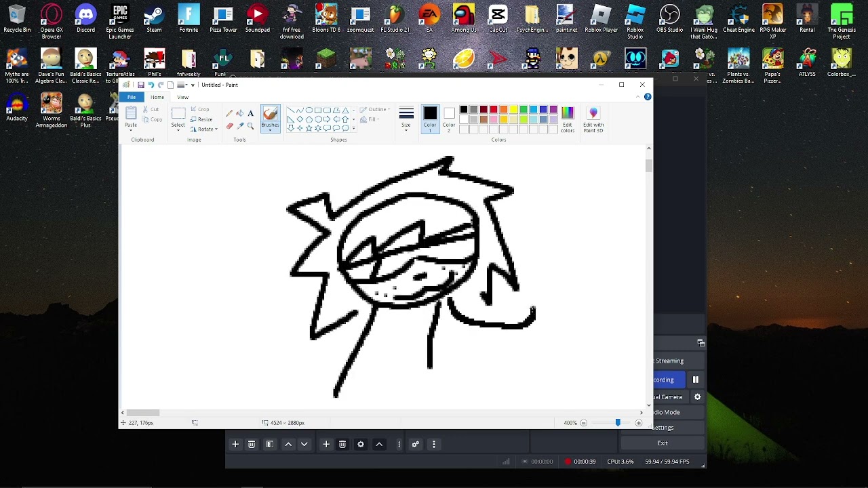Image resolution: width=868 pixels, height=488 pixels.
Task: Select the Pencil tool in Paint
Action: point(229,113)
